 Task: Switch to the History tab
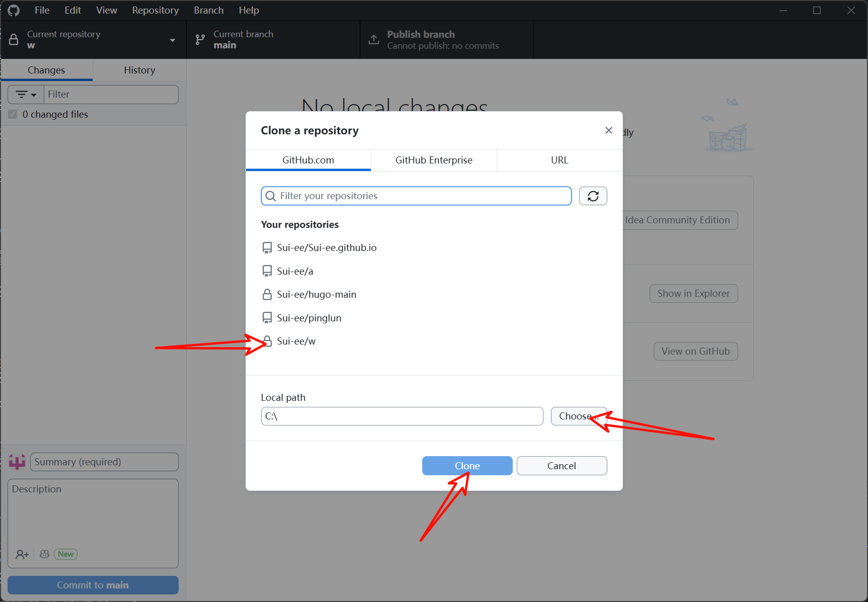pos(139,70)
